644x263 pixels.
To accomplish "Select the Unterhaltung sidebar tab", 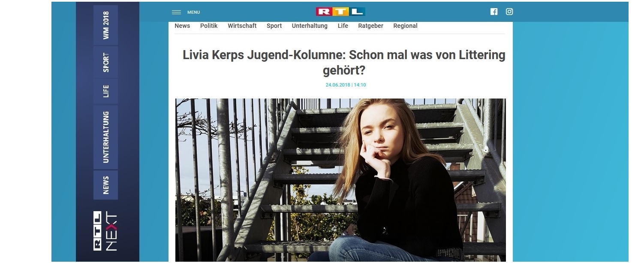I will (x=105, y=137).
